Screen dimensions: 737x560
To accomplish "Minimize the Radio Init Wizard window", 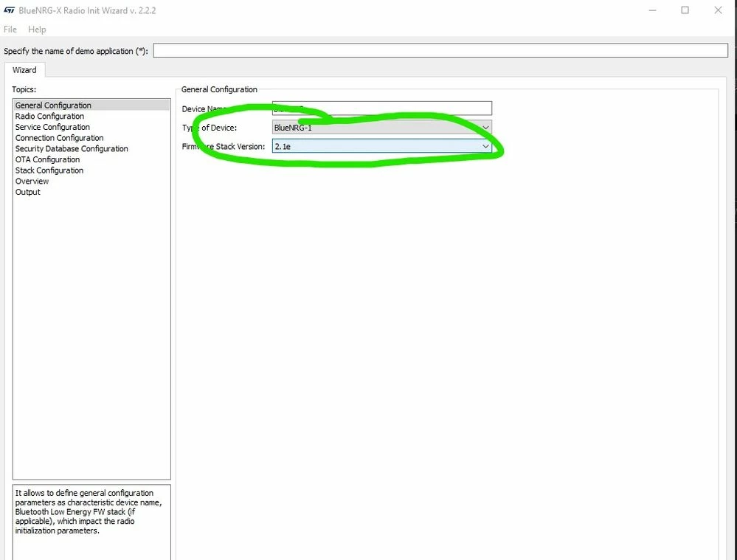I will click(652, 10).
